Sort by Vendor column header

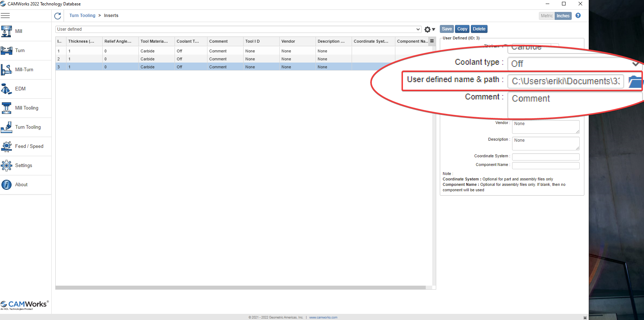[297, 41]
